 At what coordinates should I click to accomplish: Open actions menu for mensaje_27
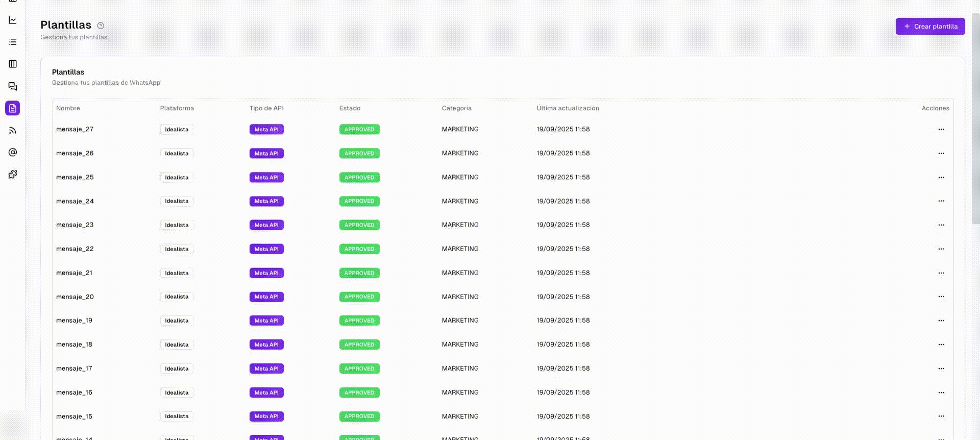click(941, 130)
